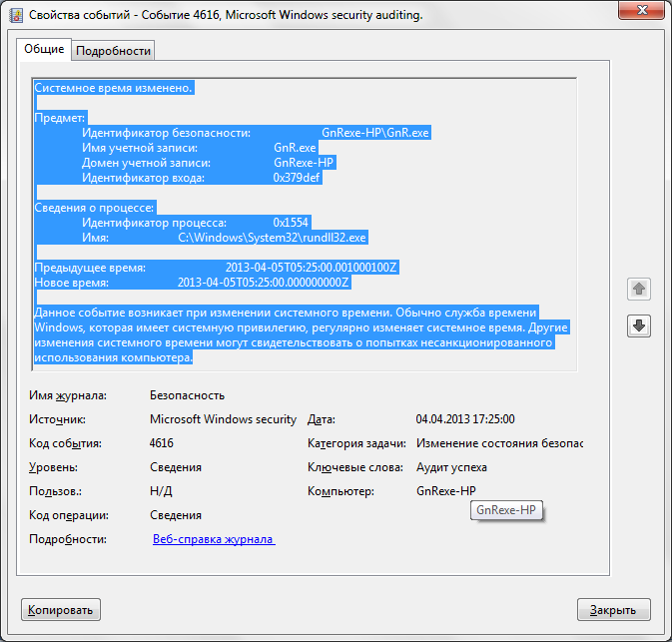Click the new time value 2013-04-05T05:25:00.000000000Z

(264, 283)
